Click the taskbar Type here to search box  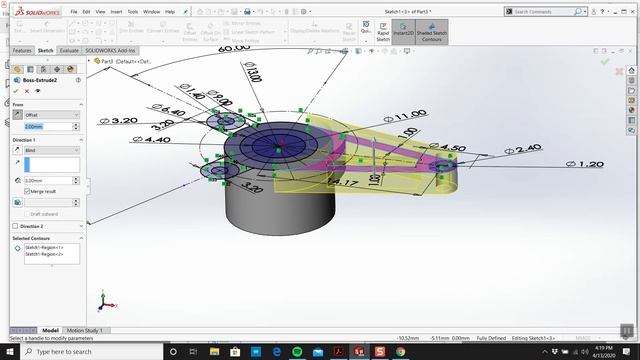(91, 352)
